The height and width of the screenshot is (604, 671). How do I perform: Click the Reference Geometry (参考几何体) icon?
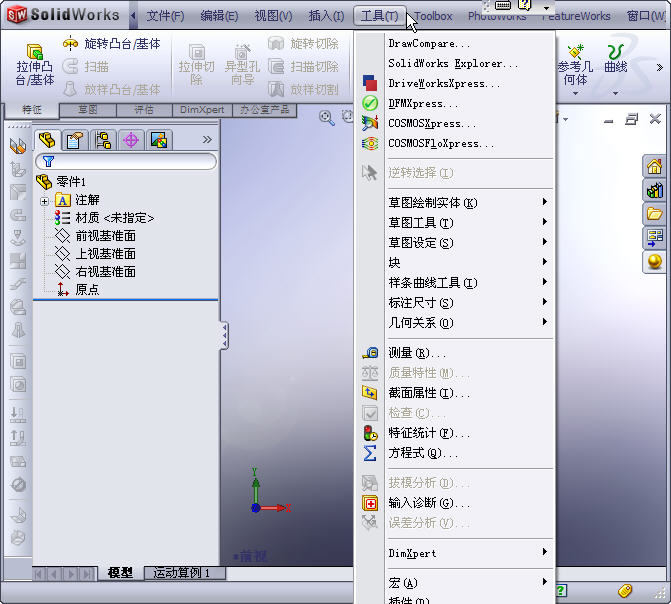[x=576, y=51]
